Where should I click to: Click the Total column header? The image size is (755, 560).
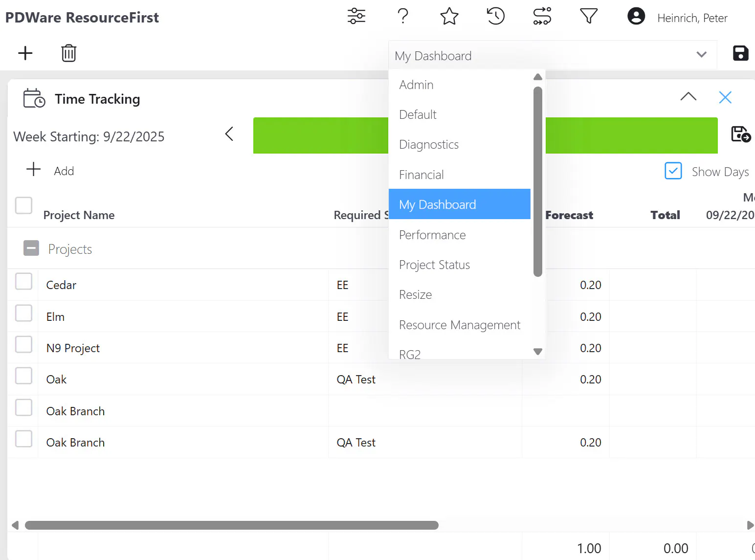click(665, 215)
